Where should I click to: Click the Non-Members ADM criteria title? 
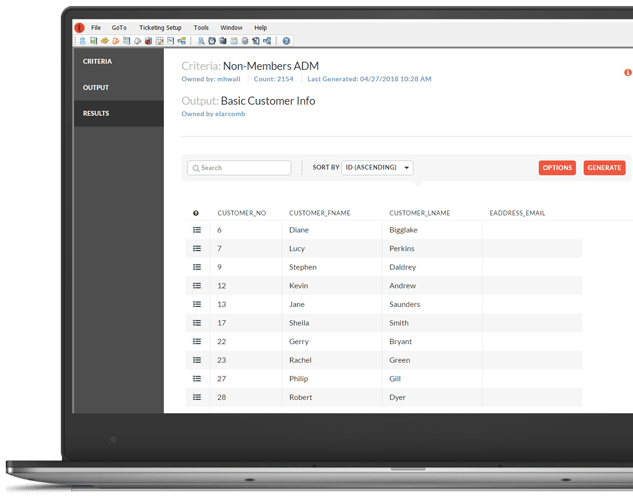click(271, 66)
